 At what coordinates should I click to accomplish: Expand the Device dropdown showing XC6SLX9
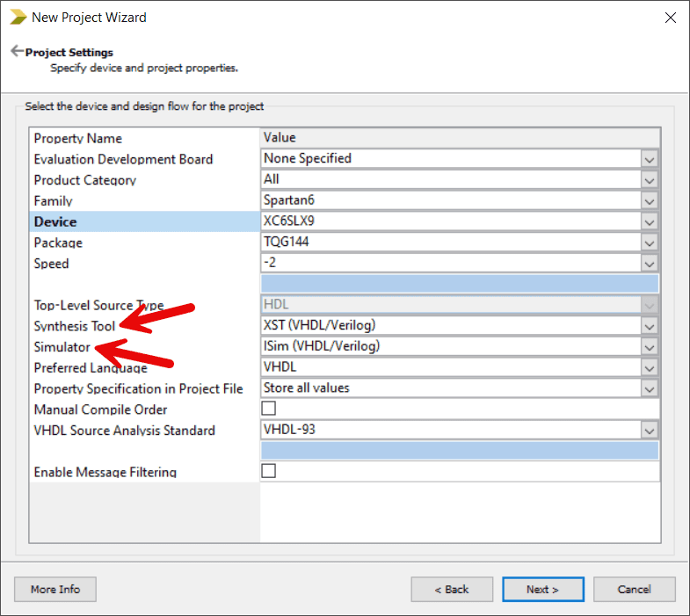coord(650,221)
